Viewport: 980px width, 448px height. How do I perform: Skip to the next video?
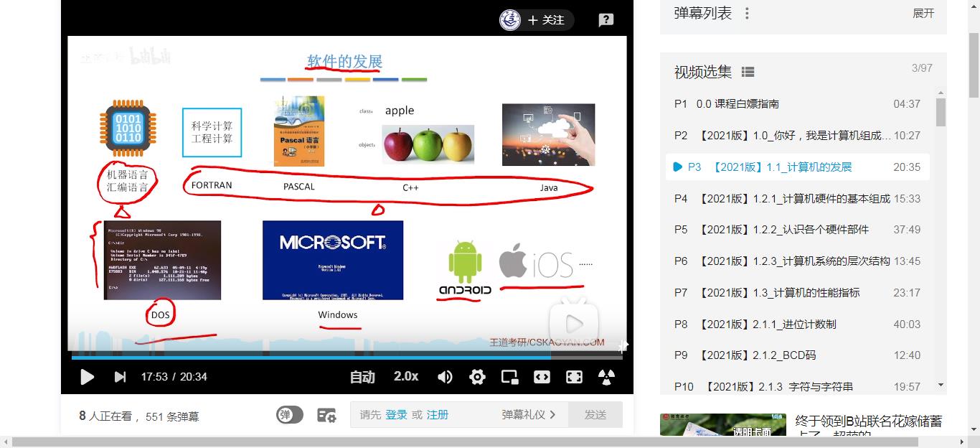point(120,377)
